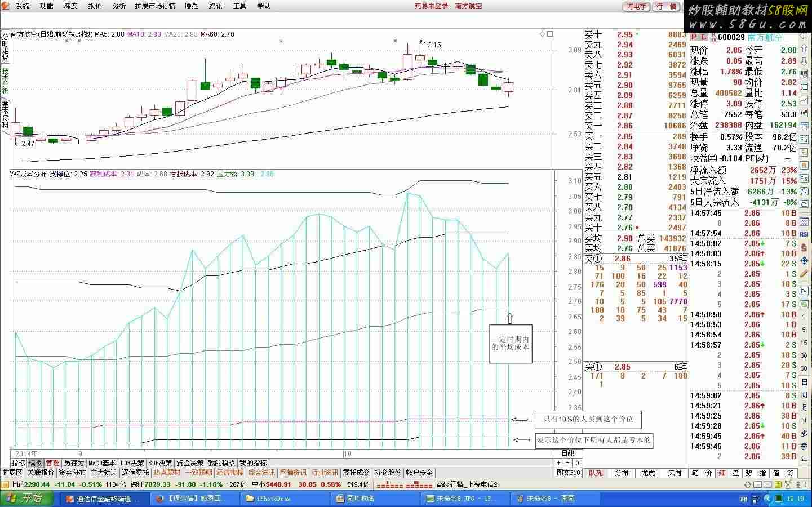Open the 图片收藏 taskbar item
The height and width of the screenshot is (507, 812).
pos(375,499)
